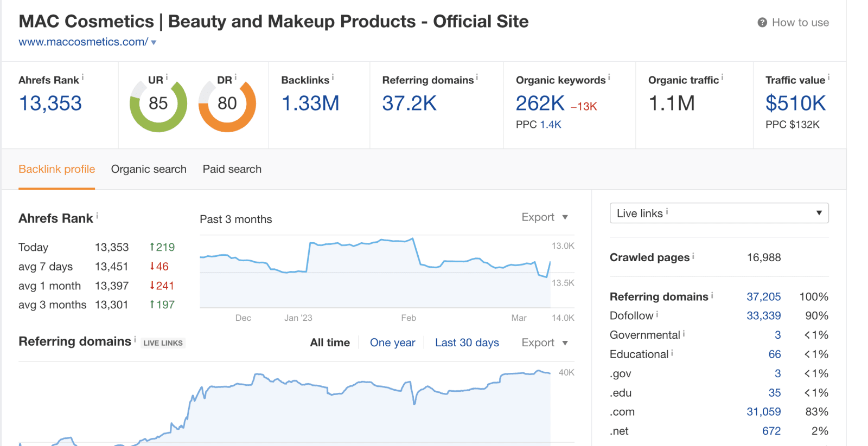Click info icon beside Referring domains chart heading

[x=135, y=339]
